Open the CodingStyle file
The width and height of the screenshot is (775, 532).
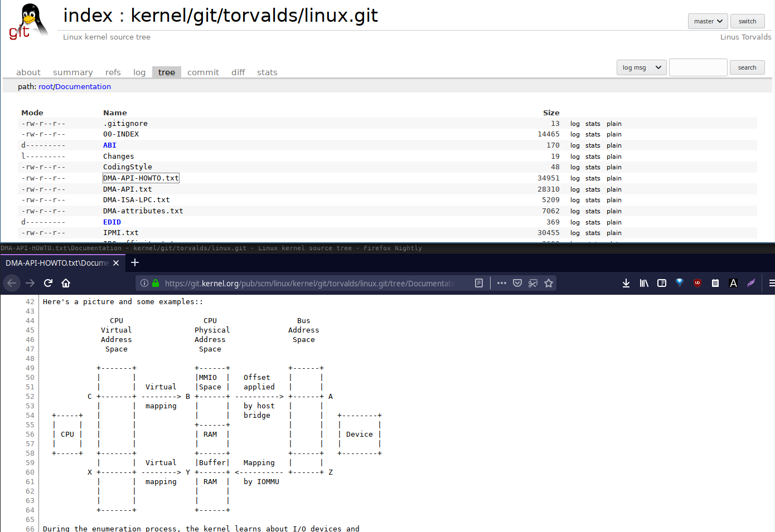tap(128, 167)
